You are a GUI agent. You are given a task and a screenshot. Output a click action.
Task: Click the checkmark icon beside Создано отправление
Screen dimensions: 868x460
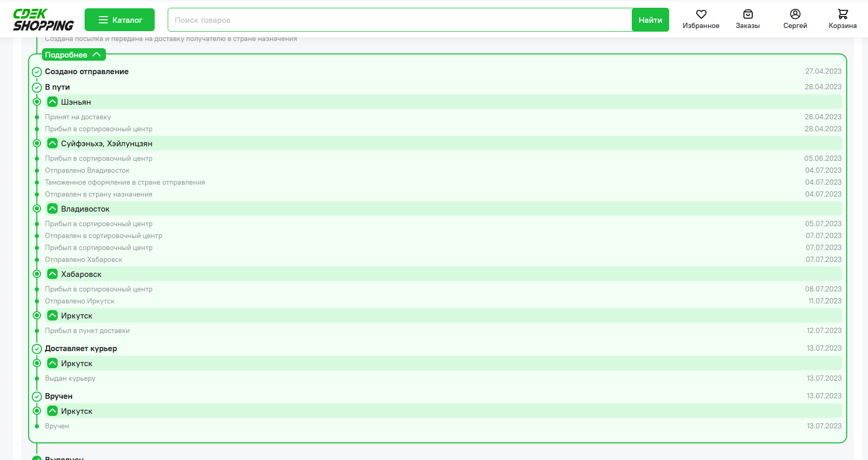37,72
